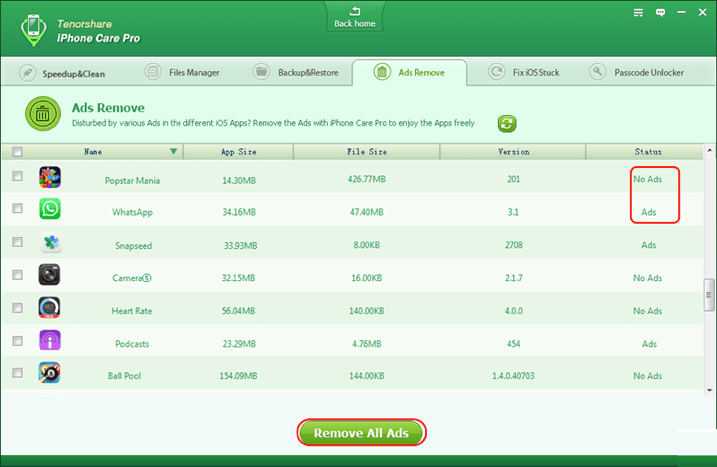
Task: Click the Name column sort arrow
Action: coord(173,151)
